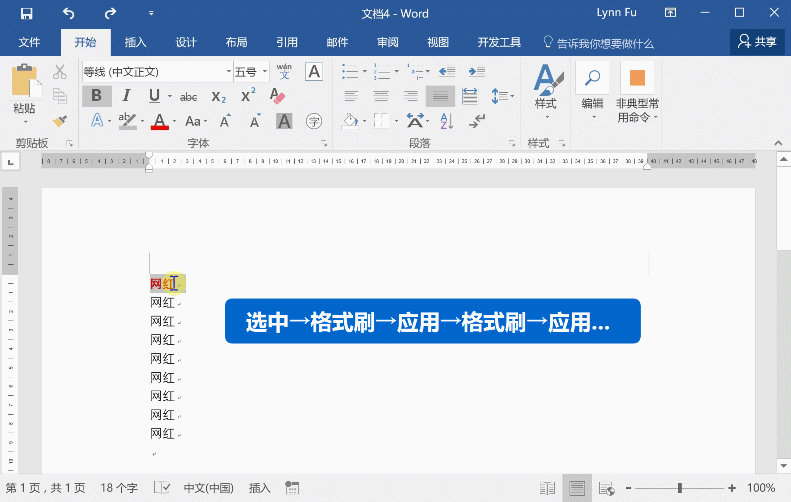The height and width of the screenshot is (502, 791).
Task: Click the Save icon in title bar
Action: [x=26, y=14]
